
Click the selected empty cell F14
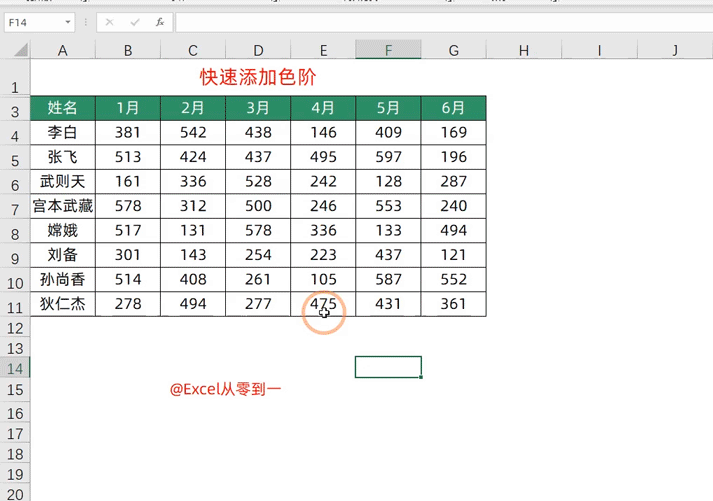click(388, 367)
